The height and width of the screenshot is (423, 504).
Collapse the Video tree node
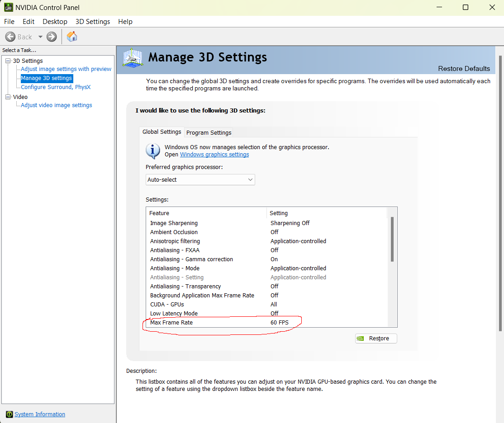coord(8,97)
